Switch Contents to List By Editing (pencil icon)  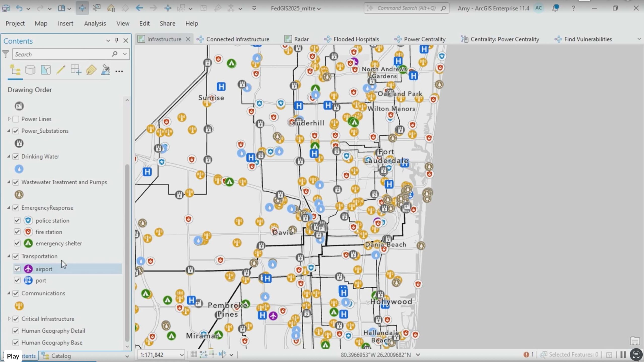click(60, 70)
